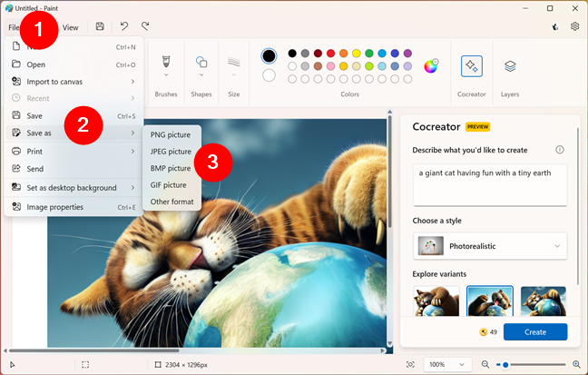Pick the green color swatch
The width and height of the screenshot is (588, 375).
(369, 54)
